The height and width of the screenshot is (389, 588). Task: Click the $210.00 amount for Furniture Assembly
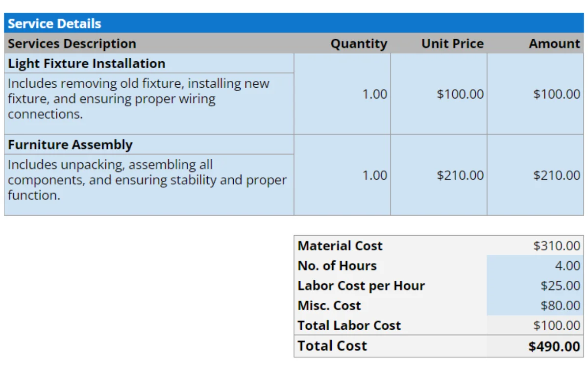coord(556,175)
